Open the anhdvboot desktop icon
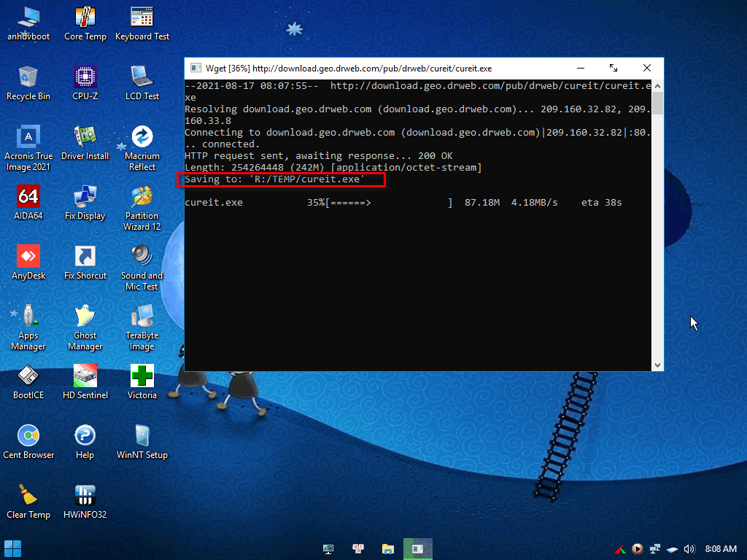 (28, 24)
